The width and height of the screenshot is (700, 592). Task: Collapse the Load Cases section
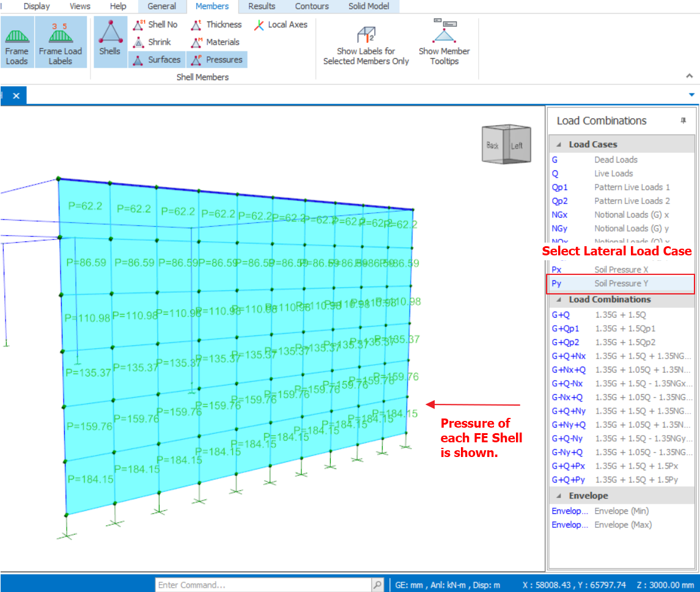point(559,145)
